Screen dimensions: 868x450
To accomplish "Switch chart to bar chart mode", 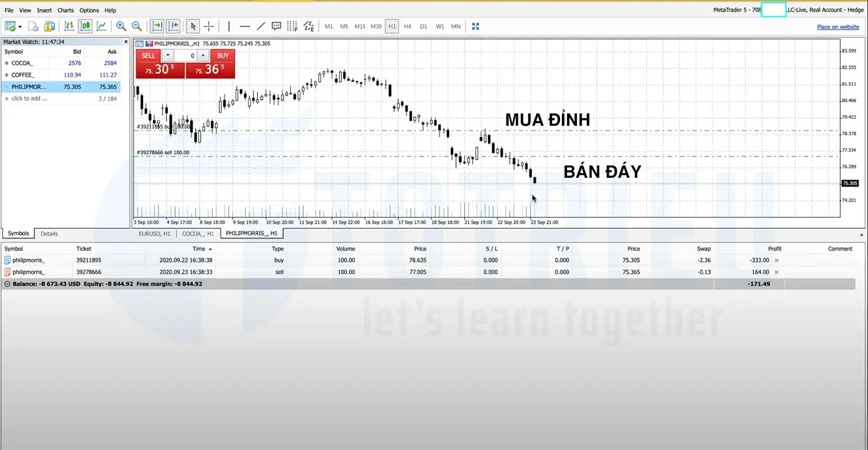I will click(69, 26).
